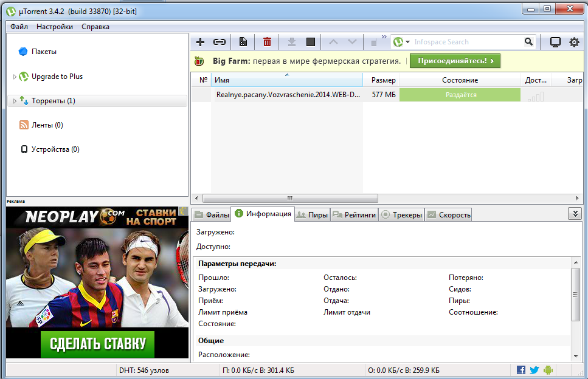
Task: Click the Big Farm ad text
Action: pyautogui.click(x=306, y=61)
